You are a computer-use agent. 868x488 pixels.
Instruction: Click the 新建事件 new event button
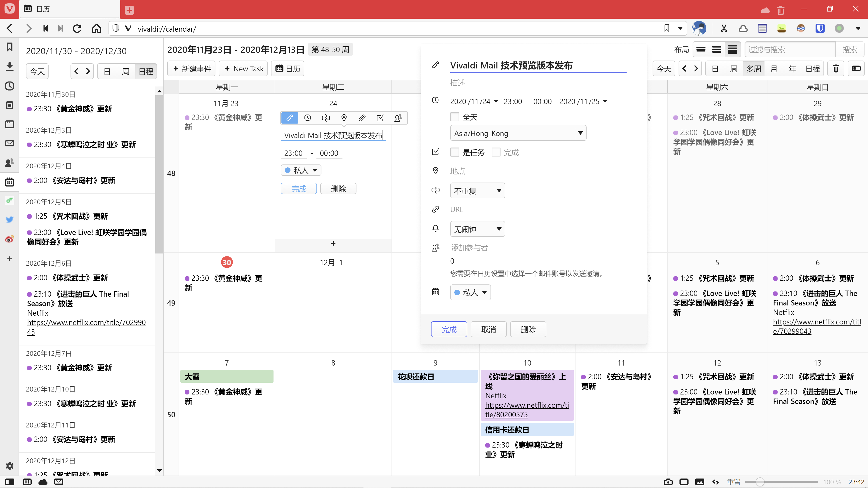(x=191, y=69)
